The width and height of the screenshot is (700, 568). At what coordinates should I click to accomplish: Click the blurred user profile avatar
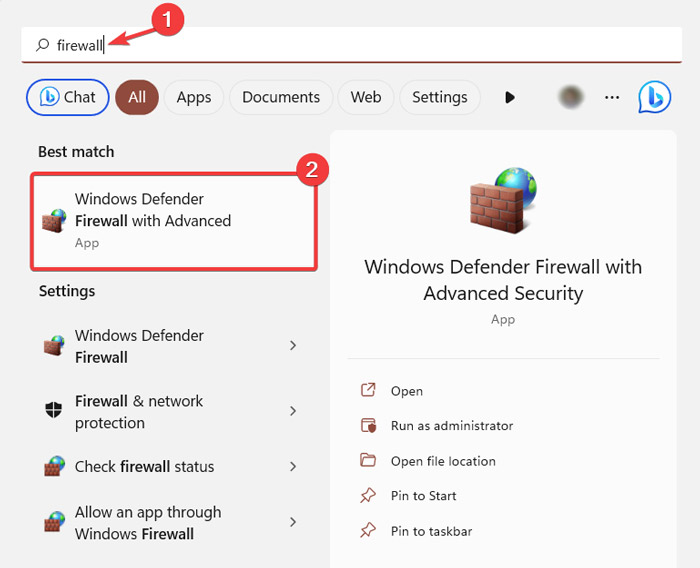pyautogui.click(x=571, y=97)
